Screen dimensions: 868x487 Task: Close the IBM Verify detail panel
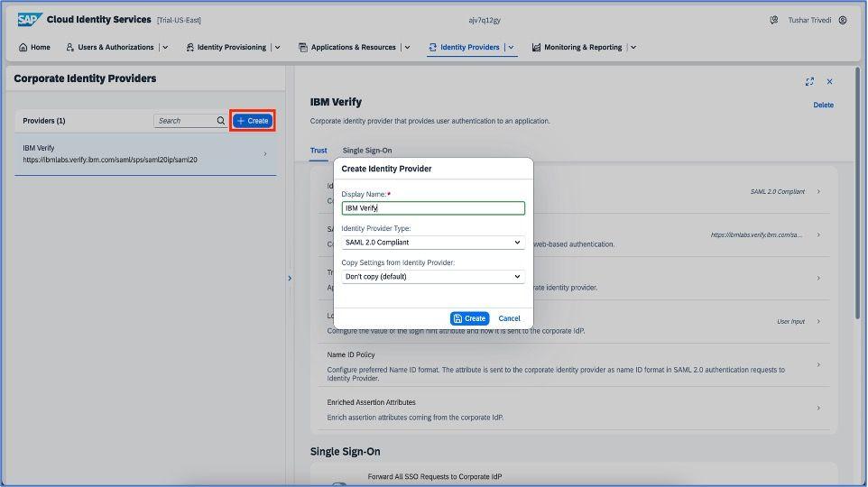[x=829, y=81]
